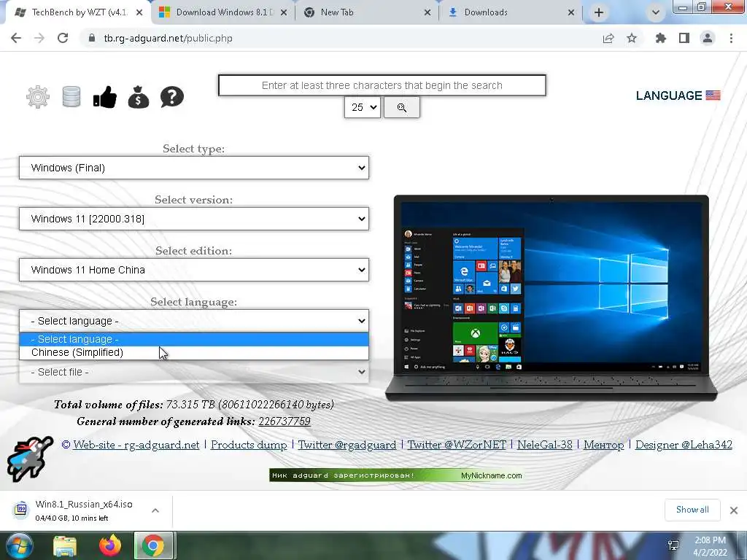
Task: Open Designer @Leha342 link
Action: 684,445
